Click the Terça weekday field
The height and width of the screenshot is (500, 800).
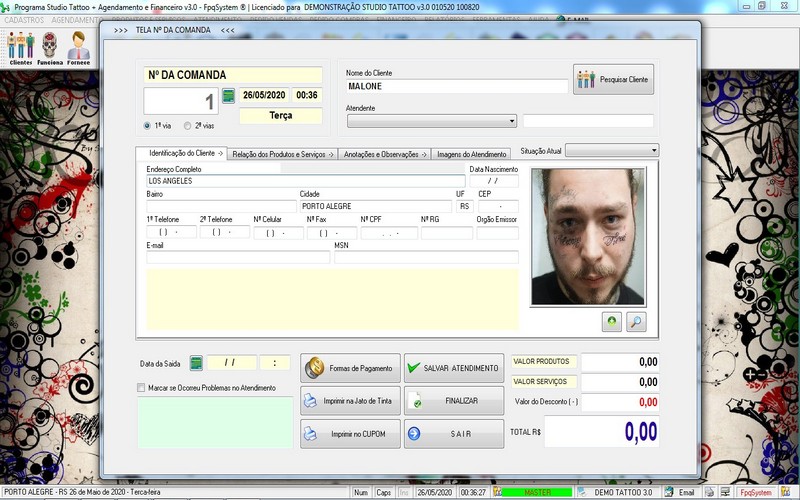[x=281, y=116]
